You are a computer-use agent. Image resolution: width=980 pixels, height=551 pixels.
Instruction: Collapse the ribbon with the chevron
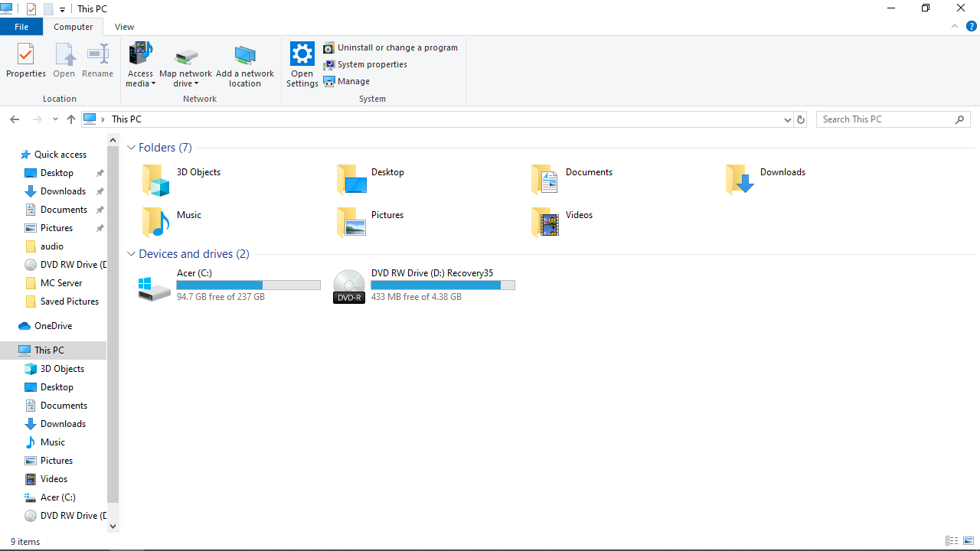click(x=955, y=26)
